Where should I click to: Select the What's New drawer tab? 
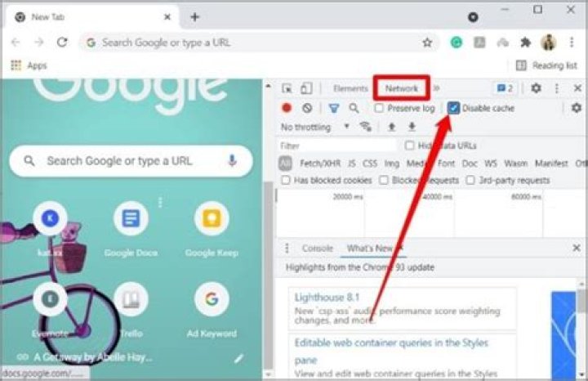pos(370,248)
